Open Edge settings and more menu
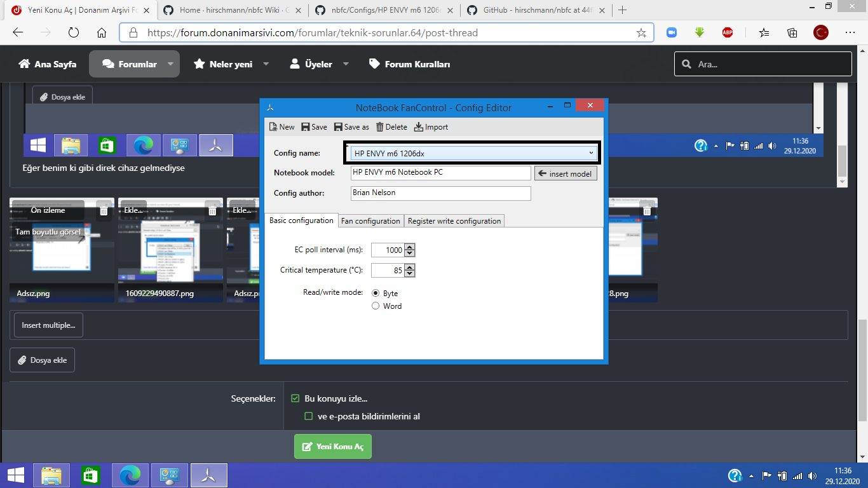 pyautogui.click(x=850, y=32)
